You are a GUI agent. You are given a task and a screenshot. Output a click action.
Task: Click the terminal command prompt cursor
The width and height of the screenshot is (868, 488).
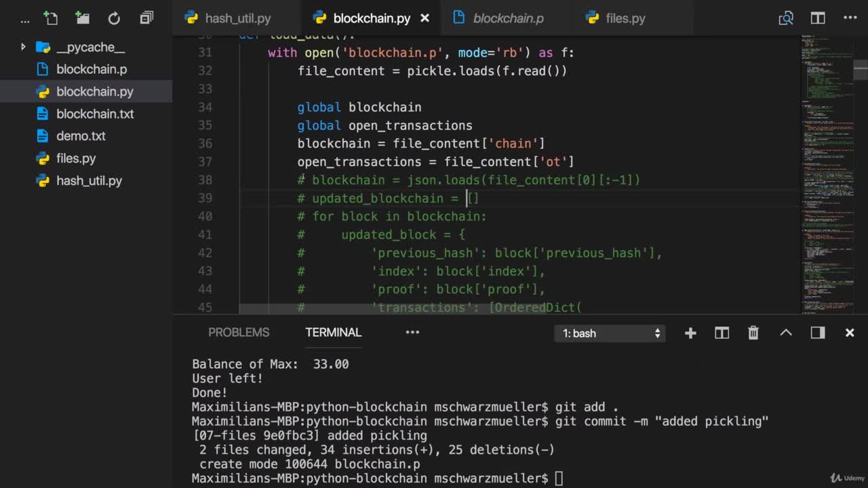559,479
